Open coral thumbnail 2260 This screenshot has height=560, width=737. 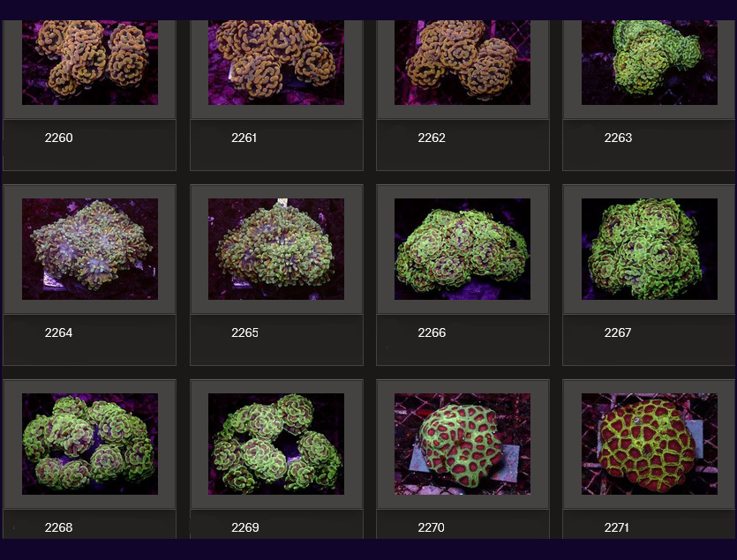click(90, 63)
